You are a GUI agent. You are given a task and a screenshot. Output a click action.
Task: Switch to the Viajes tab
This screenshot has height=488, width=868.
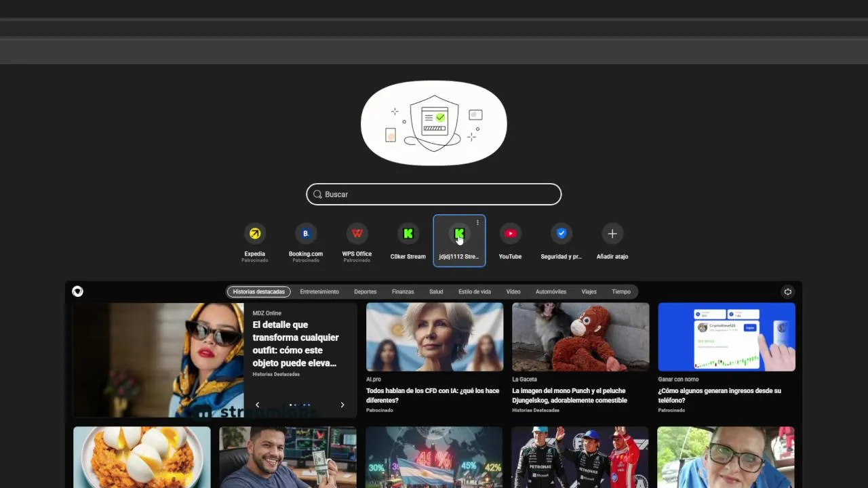point(589,292)
